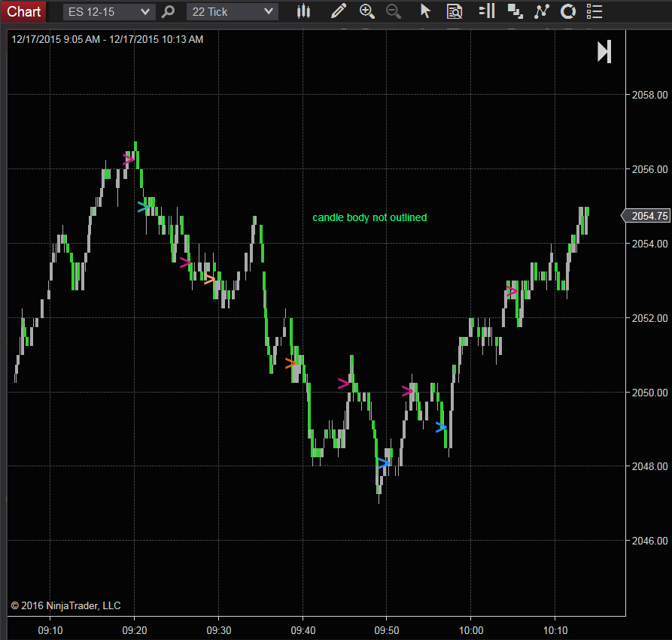Open the bar type candlestick icon
This screenshot has width=672, height=640.
303,11
